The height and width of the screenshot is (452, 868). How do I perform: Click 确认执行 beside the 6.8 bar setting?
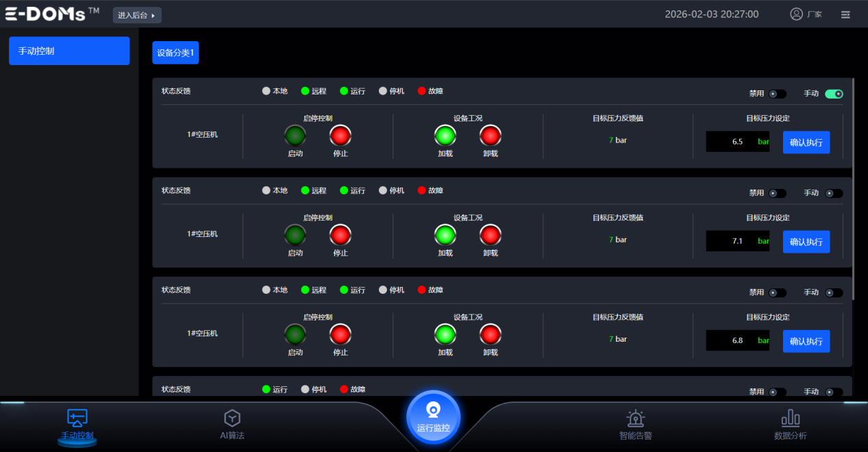point(806,341)
